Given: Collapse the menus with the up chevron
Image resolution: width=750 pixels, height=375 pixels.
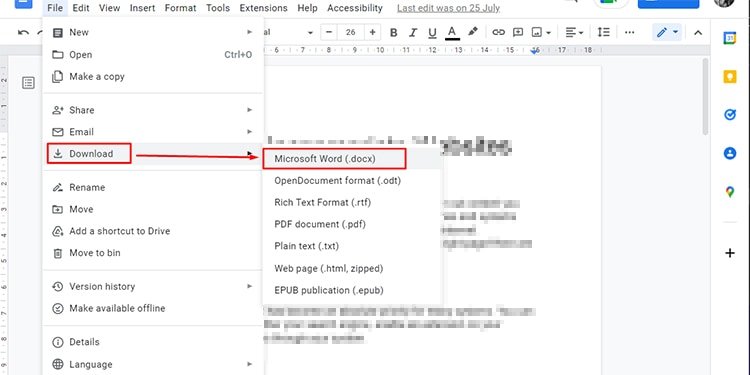Looking at the screenshot, I should tap(698, 33).
